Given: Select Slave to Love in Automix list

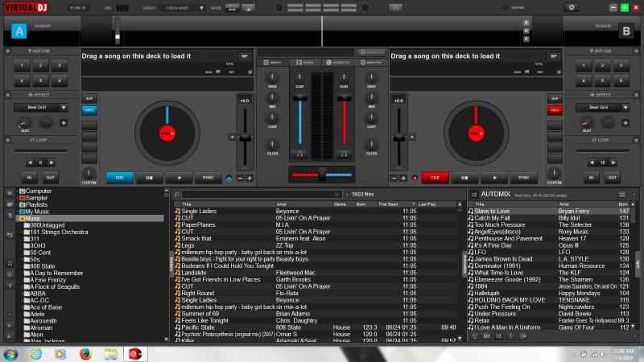Looking at the screenshot, I should click(x=548, y=212).
